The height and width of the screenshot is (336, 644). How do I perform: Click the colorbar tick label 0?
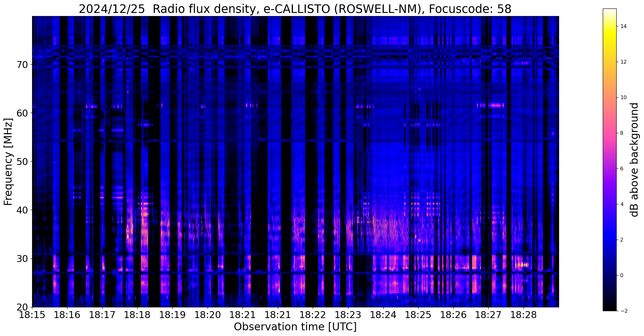coord(621,275)
